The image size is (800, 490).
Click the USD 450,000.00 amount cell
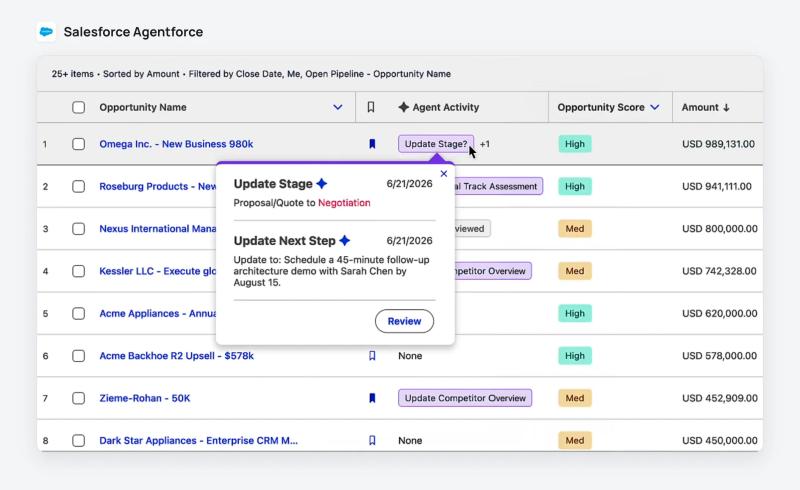point(720,440)
